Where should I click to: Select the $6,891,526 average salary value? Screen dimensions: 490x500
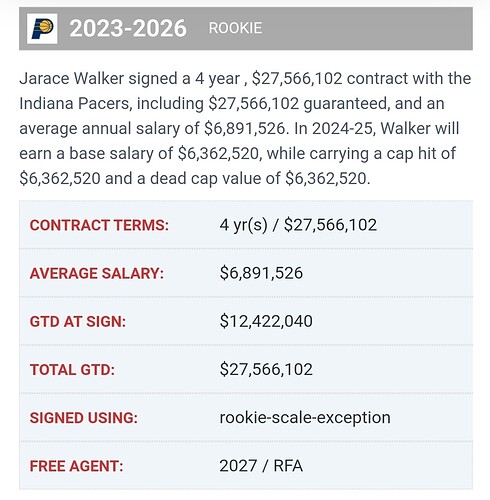(261, 273)
